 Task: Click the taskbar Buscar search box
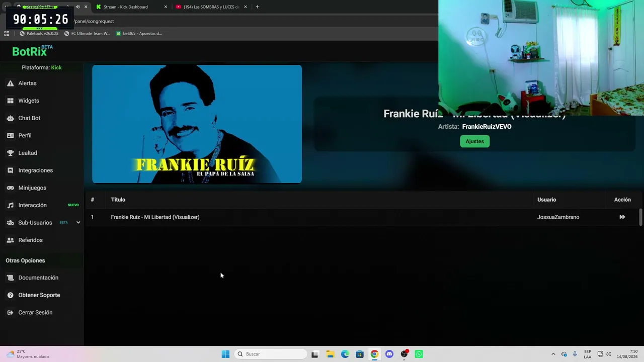coord(271,354)
